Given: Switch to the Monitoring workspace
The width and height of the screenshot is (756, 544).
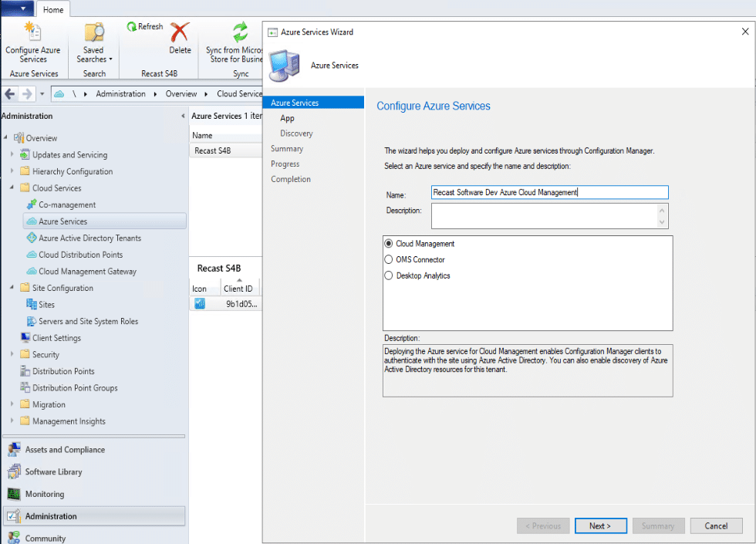Looking at the screenshot, I should point(45,494).
